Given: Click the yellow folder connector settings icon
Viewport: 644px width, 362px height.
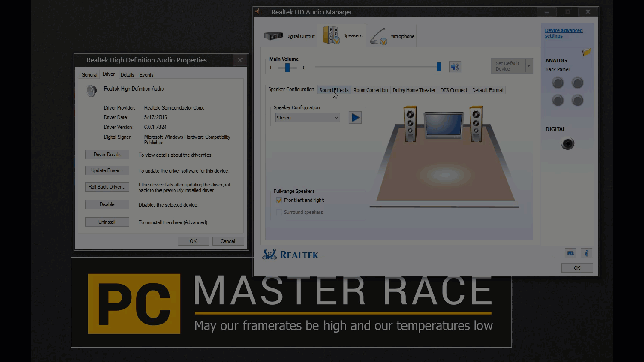Looking at the screenshot, I should [x=586, y=52].
